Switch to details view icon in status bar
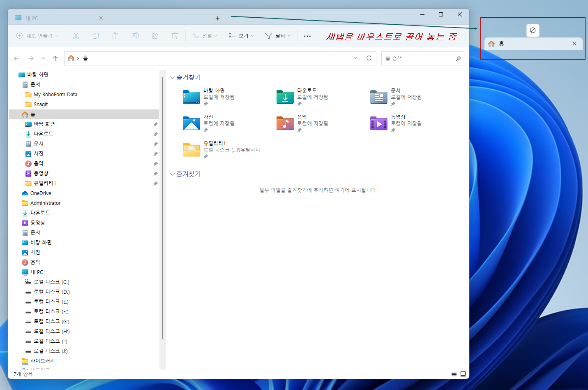 coord(454,374)
